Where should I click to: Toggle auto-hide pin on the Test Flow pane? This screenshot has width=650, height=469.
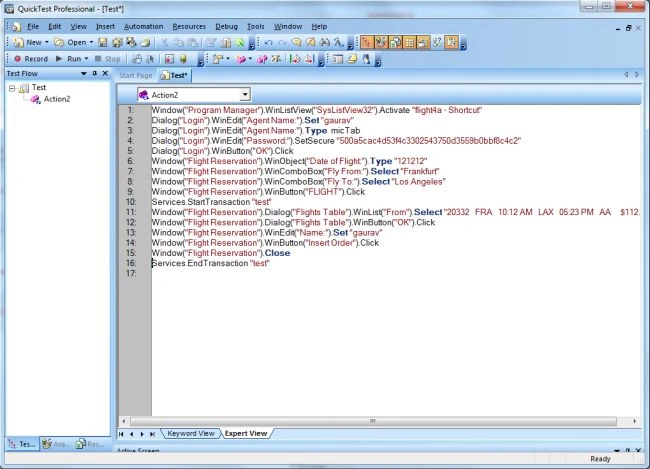tap(95, 73)
